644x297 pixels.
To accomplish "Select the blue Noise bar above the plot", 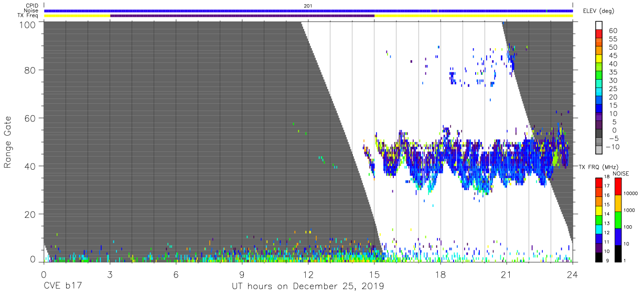I will 308,10.
